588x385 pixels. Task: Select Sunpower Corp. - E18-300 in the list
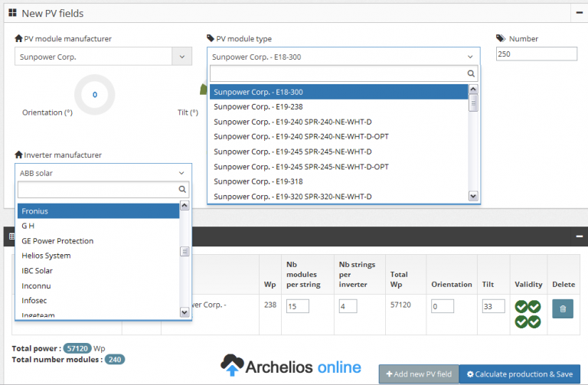click(339, 92)
